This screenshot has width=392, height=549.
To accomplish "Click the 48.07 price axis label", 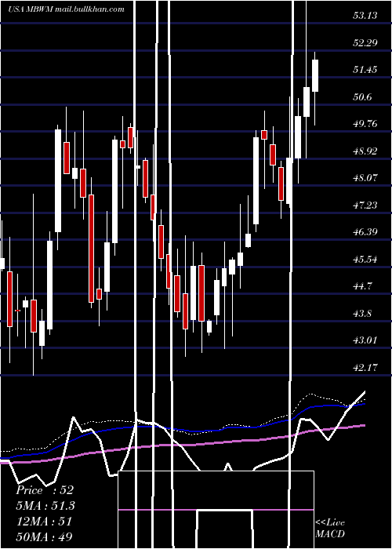I will tap(365, 178).
